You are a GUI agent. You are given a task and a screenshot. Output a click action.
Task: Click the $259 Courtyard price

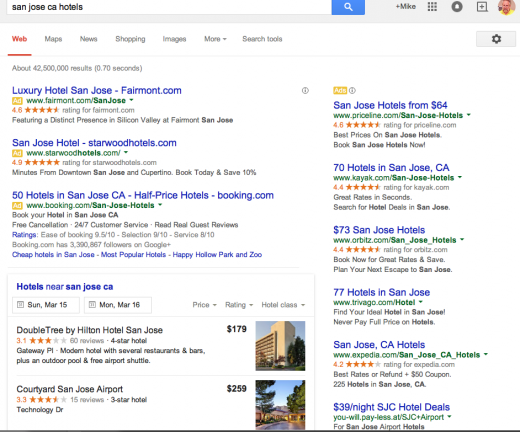coord(237,389)
